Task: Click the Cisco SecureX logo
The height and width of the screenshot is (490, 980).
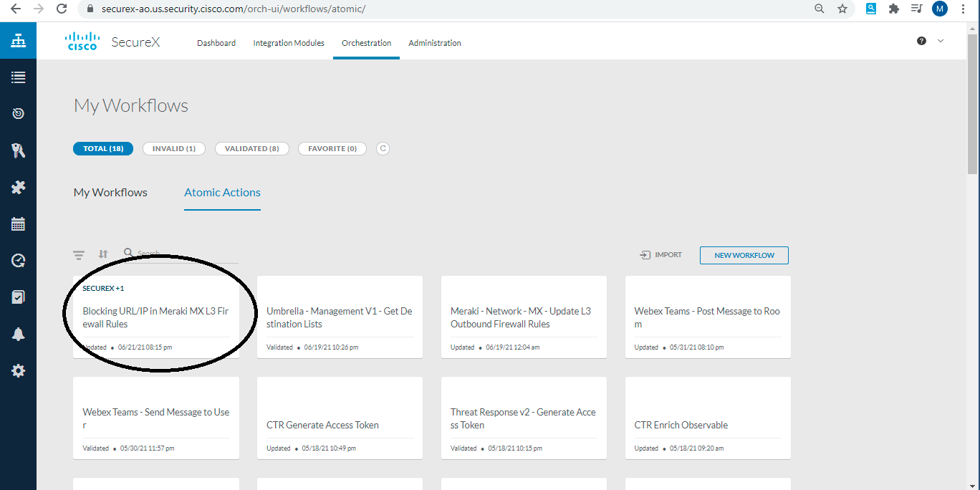Action: click(112, 42)
